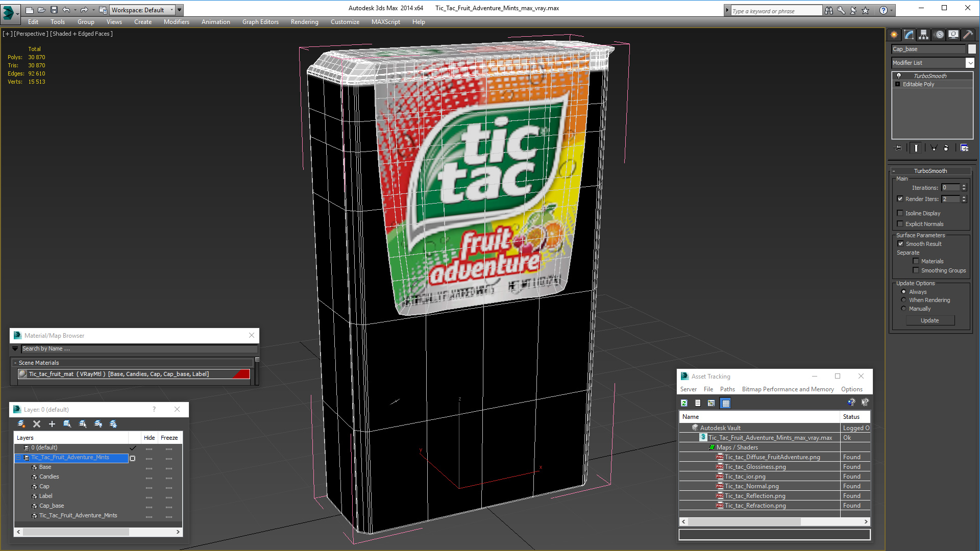Click Status column header in Asset Tracking
Screen dimensions: 980x551
(x=855, y=417)
